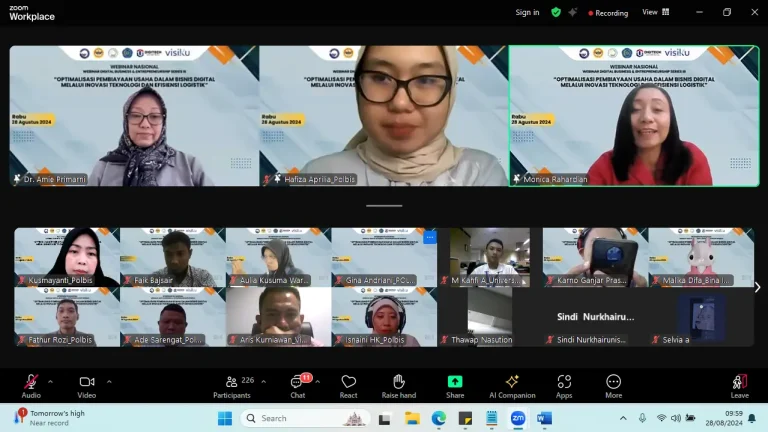Screen dimensions: 768x432
Task: Open Tomorrow's high weather widget
Action: 50,418
